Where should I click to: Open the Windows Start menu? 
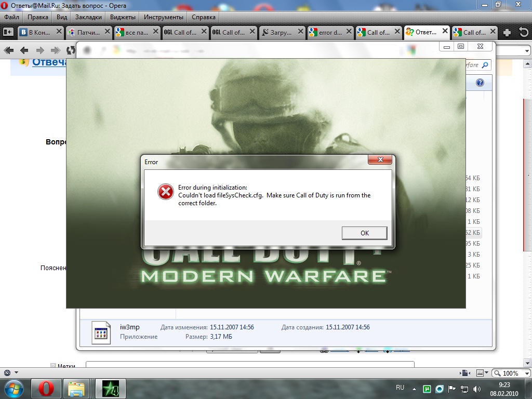tap(13, 389)
